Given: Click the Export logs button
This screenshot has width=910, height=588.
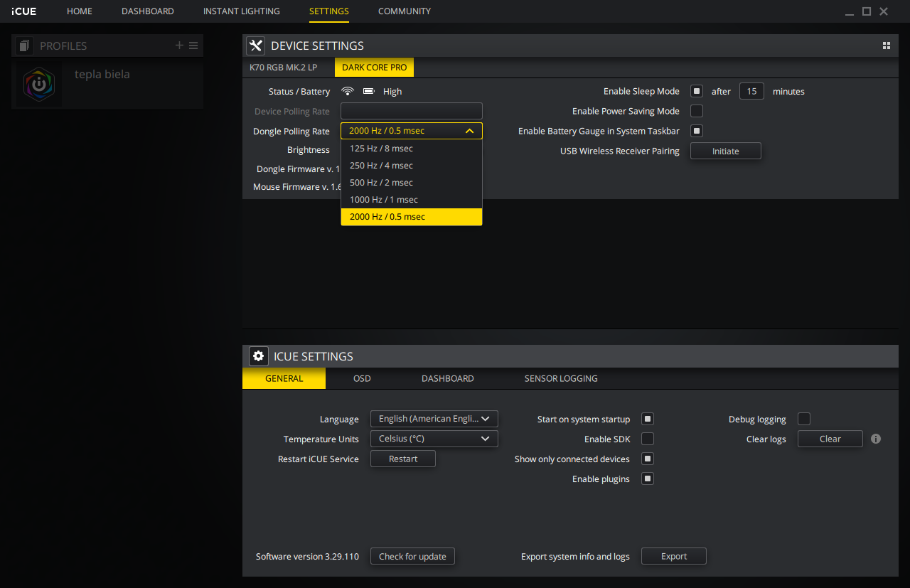Looking at the screenshot, I should tap(674, 556).
